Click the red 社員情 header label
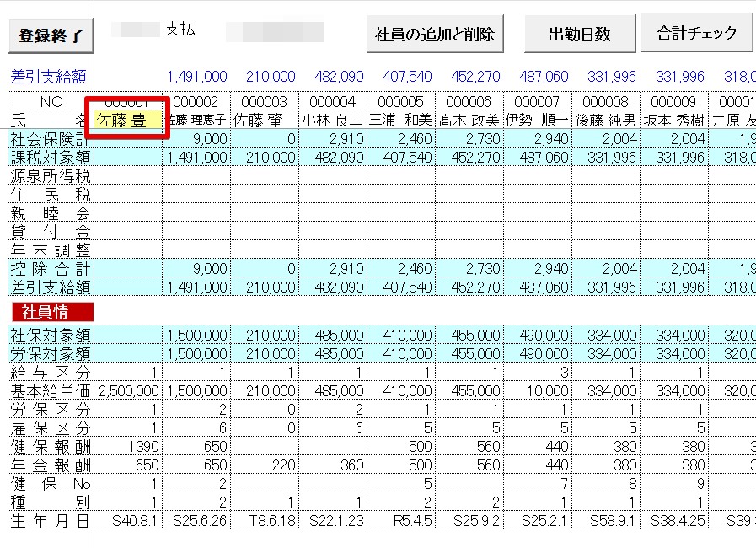Viewport: 756px width, 548px height. click(x=52, y=312)
